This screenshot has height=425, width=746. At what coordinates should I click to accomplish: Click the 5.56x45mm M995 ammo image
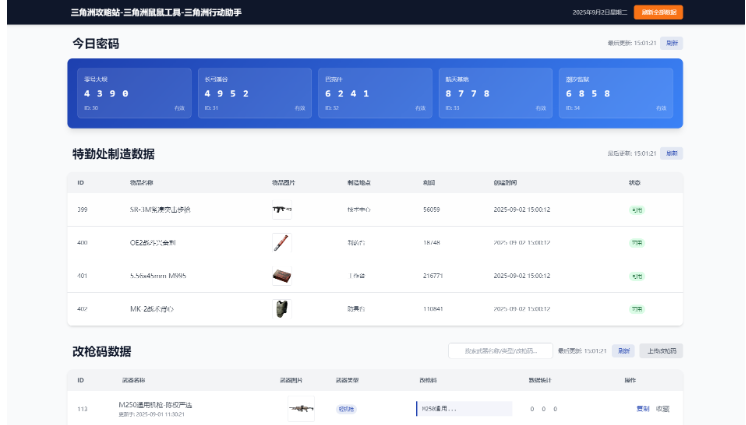point(281,276)
